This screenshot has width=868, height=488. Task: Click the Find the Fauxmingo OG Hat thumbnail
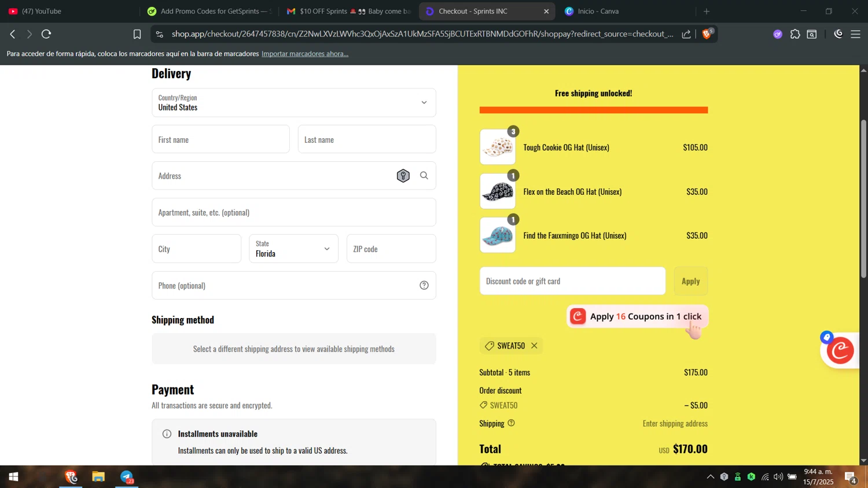498,235
